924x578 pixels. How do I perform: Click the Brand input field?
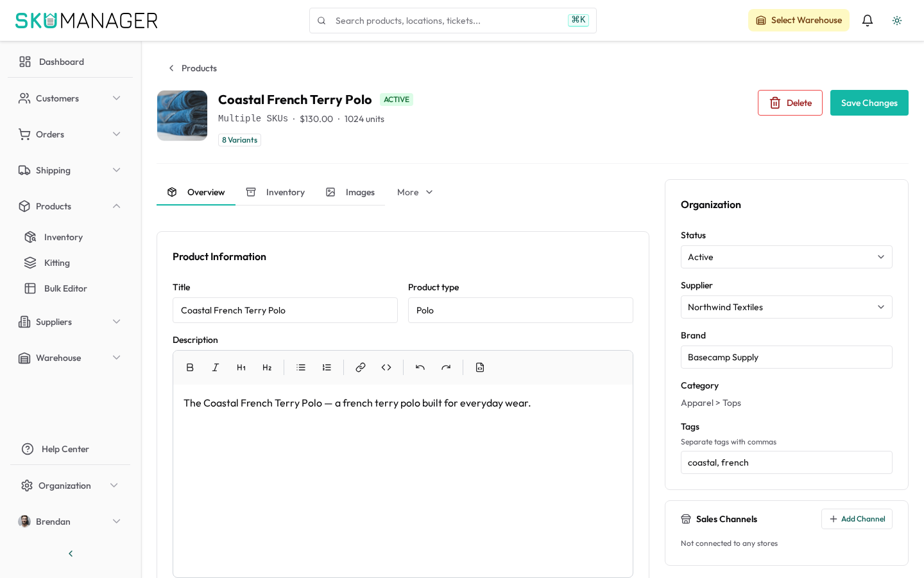tap(787, 357)
